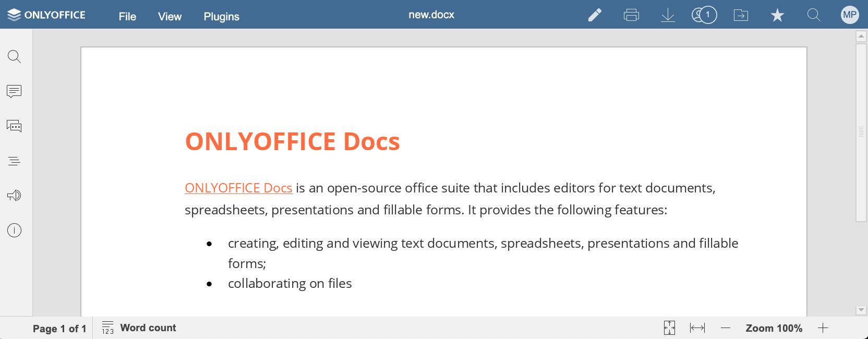Open search from the header magnifier
Viewport: 868px width, 339px height.
click(x=814, y=15)
